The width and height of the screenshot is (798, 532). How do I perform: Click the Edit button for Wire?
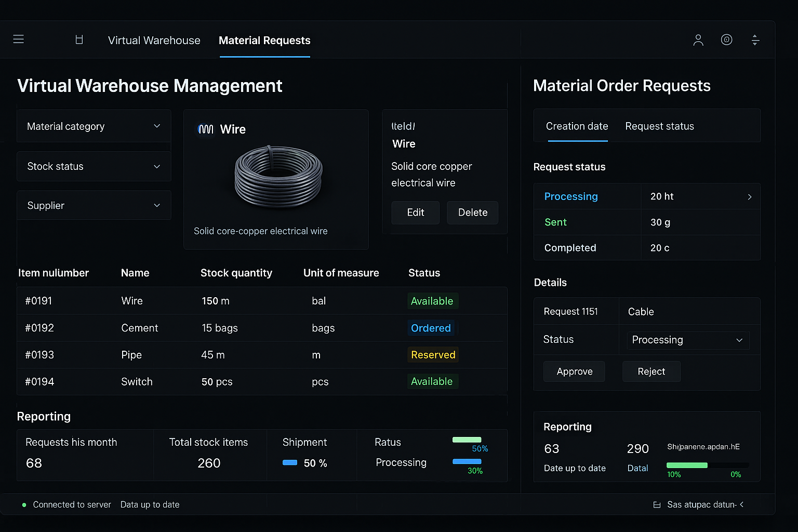pyautogui.click(x=415, y=212)
